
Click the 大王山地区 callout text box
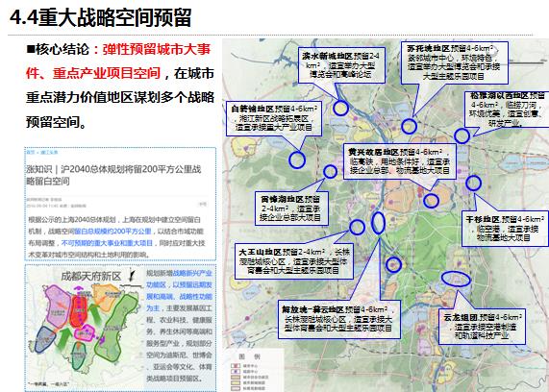click(294, 261)
